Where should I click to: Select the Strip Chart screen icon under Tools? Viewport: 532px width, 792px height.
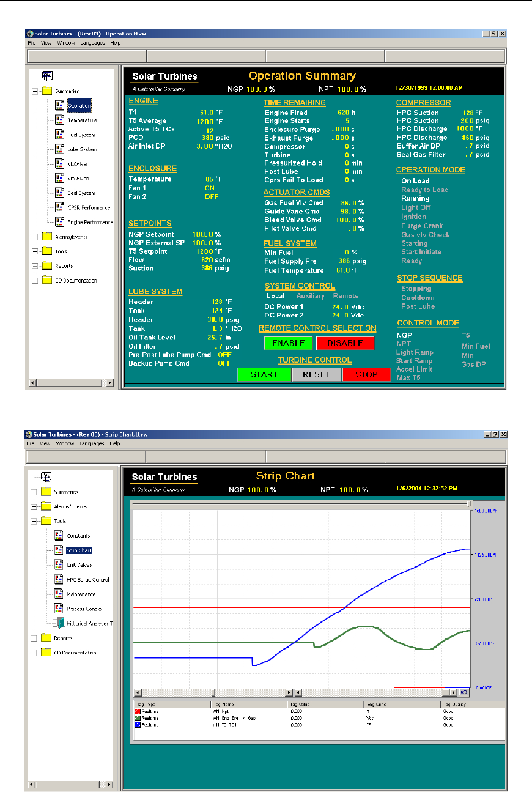[59, 550]
